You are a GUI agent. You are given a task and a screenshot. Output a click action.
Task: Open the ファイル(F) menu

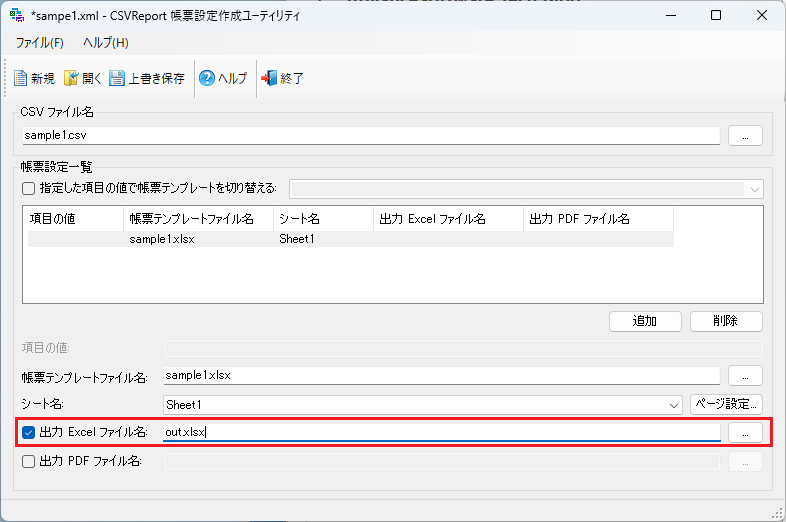pyautogui.click(x=40, y=43)
